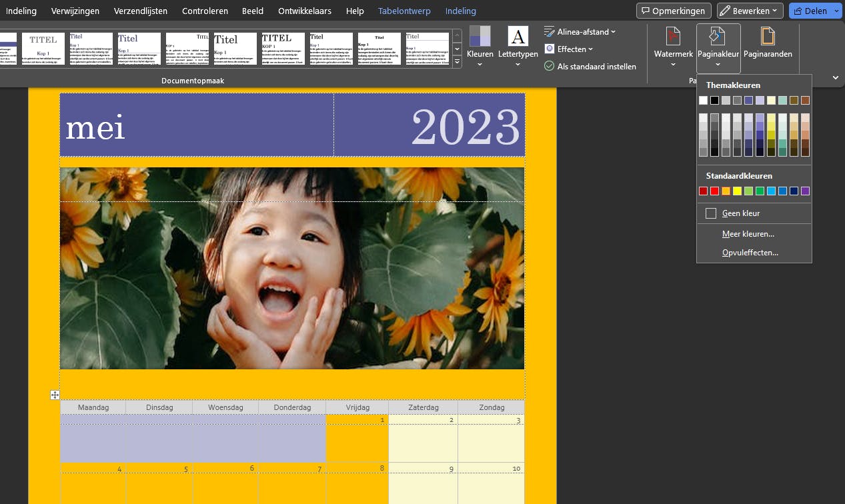Click the Vrijdag column header

(357, 407)
